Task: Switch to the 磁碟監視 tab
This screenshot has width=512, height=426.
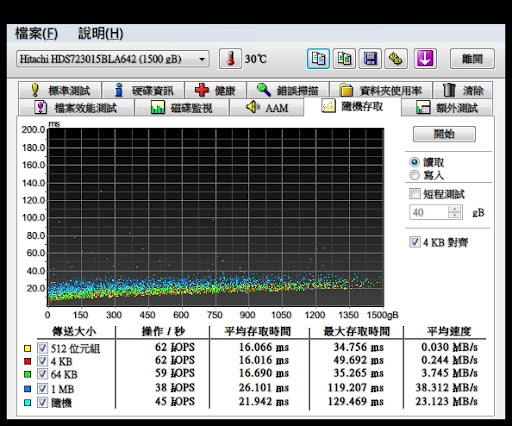Action: pos(182,108)
